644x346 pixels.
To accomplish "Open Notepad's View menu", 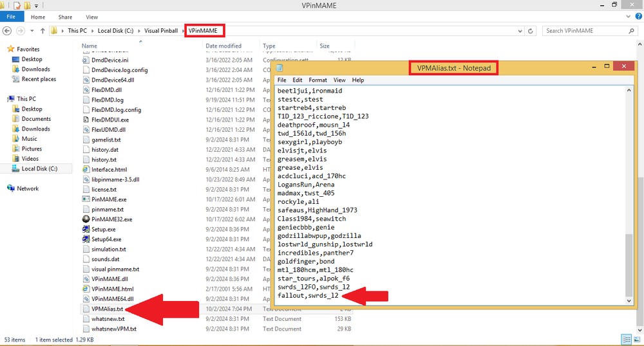I will click(x=339, y=80).
